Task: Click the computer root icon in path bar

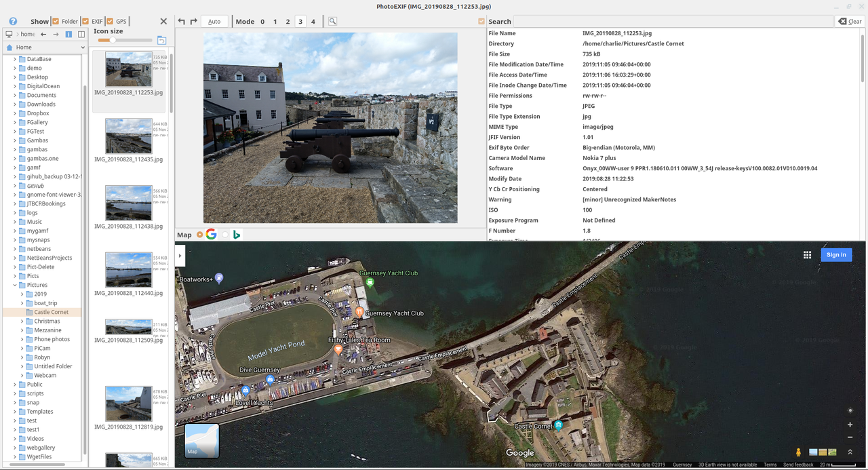Action: [x=9, y=34]
